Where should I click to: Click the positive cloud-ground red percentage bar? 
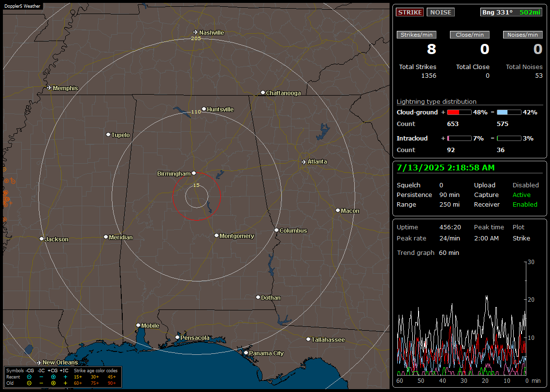459,112
